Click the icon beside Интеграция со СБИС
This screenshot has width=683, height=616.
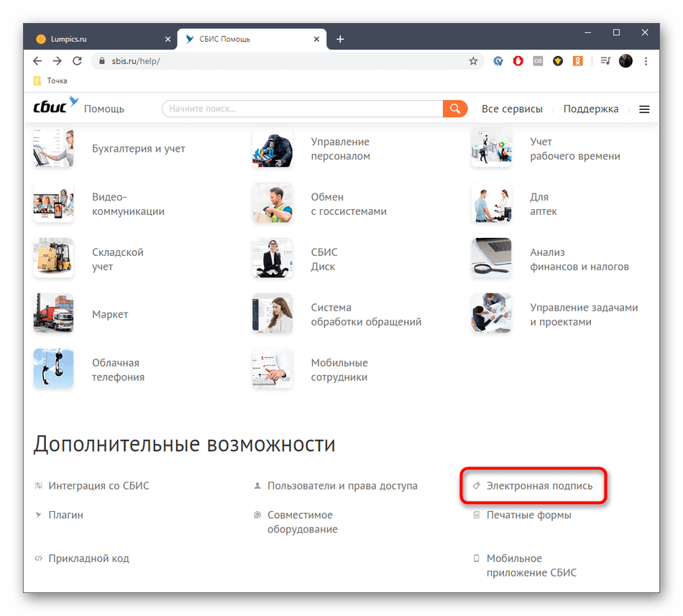[38, 485]
